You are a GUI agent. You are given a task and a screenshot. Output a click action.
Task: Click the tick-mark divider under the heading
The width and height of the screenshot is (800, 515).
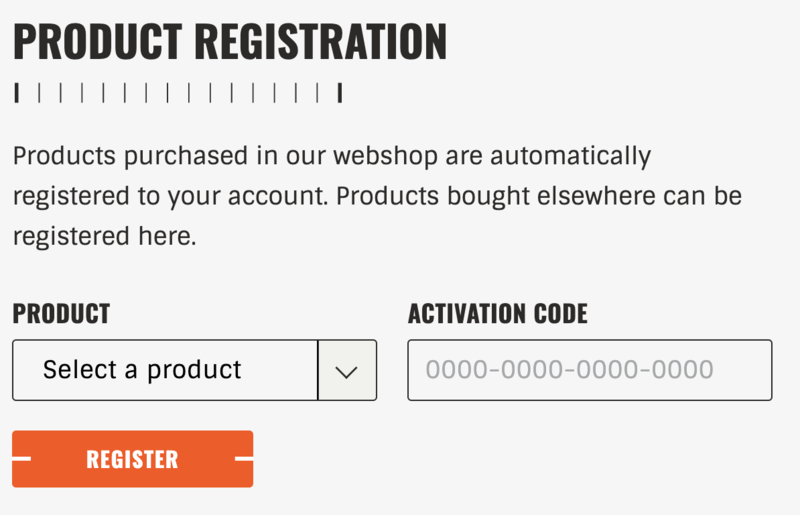tap(179, 94)
